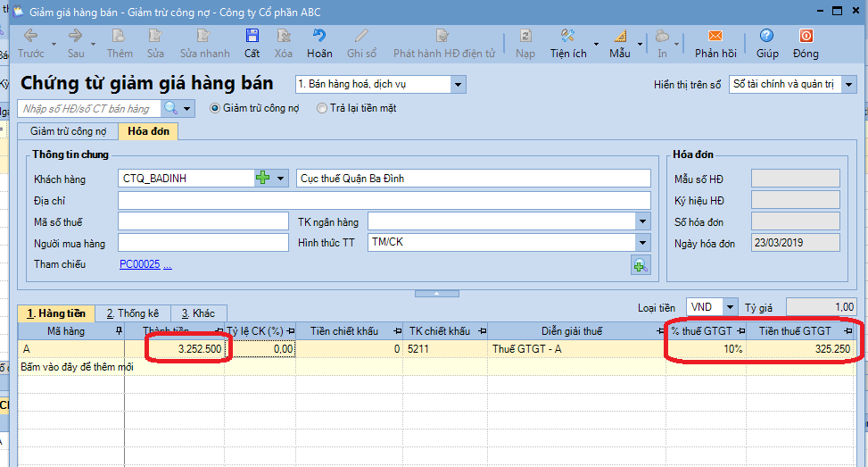Image resolution: width=868 pixels, height=467 pixels.
Task: Select the Giảm trừ công nợ radio option
Action: tap(215, 108)
